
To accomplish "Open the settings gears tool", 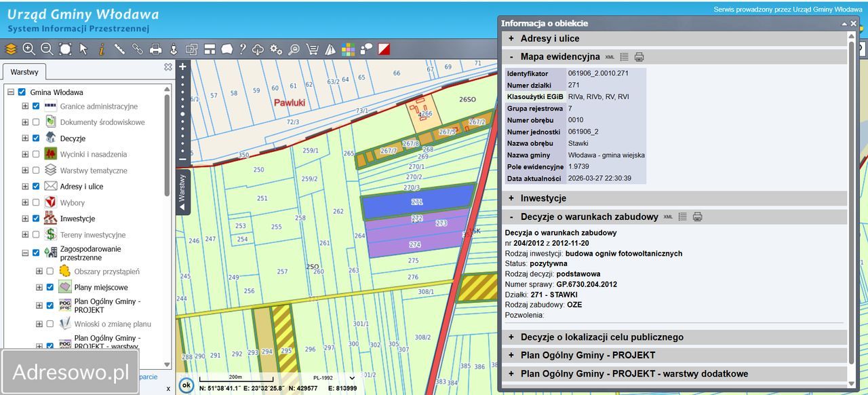I will pyautogui.click(x=276, y=49).
